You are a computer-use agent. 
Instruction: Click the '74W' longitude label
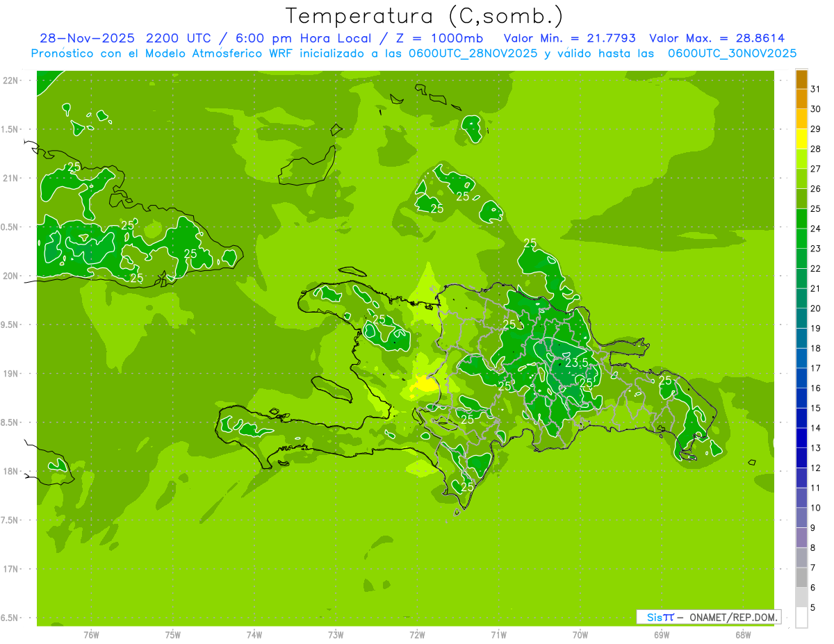point(254,635)
